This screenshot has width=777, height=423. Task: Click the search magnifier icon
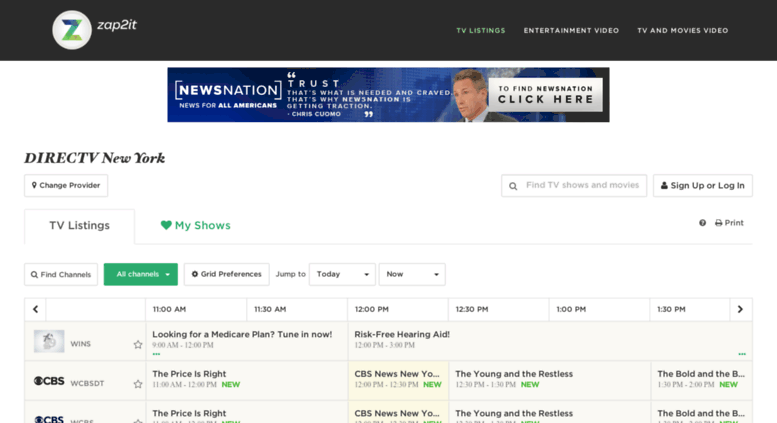[x=513, y=186]
